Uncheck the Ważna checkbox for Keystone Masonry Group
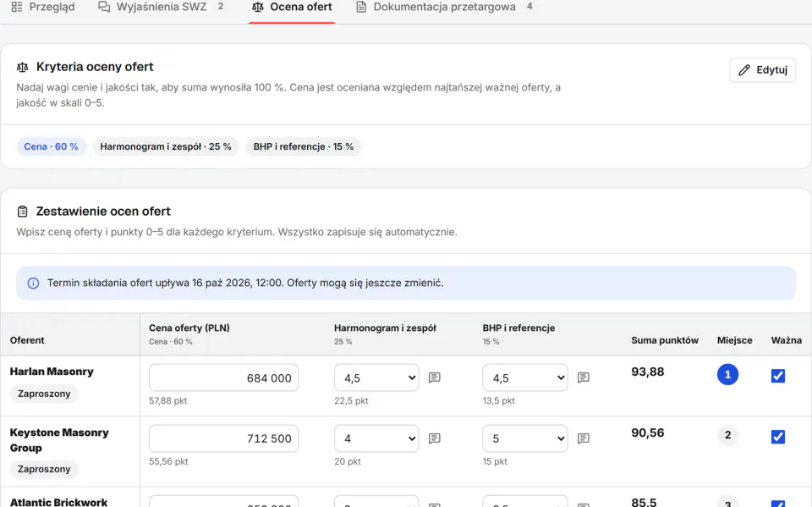The image size is (812, 507). click(x=778, y=437)
